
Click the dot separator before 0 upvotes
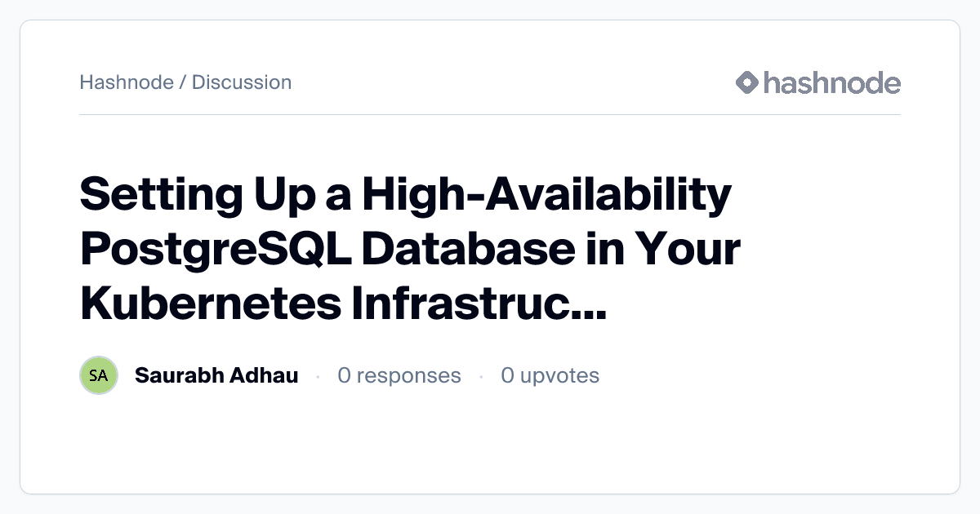pos(481,376)
